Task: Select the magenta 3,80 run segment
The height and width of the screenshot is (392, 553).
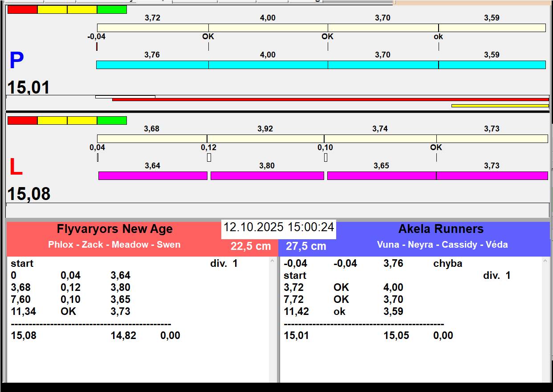Action: tap(267, 176)
